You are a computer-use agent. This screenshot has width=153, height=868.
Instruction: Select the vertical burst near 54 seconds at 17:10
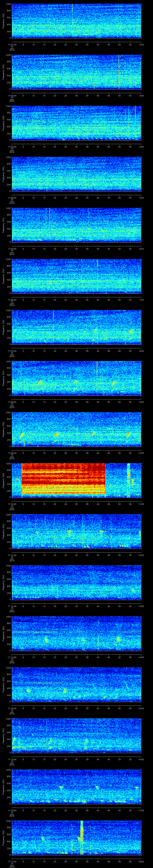click(x=128, y=480)
